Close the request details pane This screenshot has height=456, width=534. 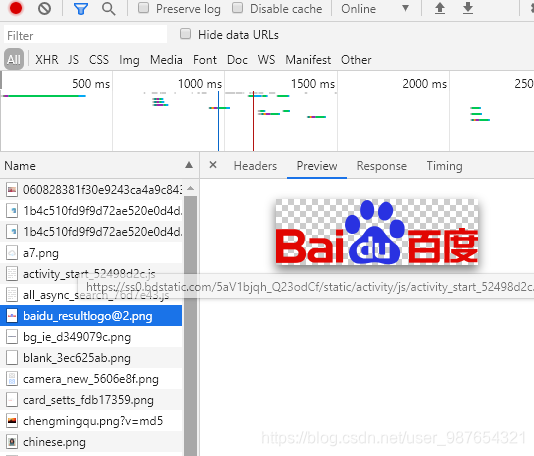[213, 165]
